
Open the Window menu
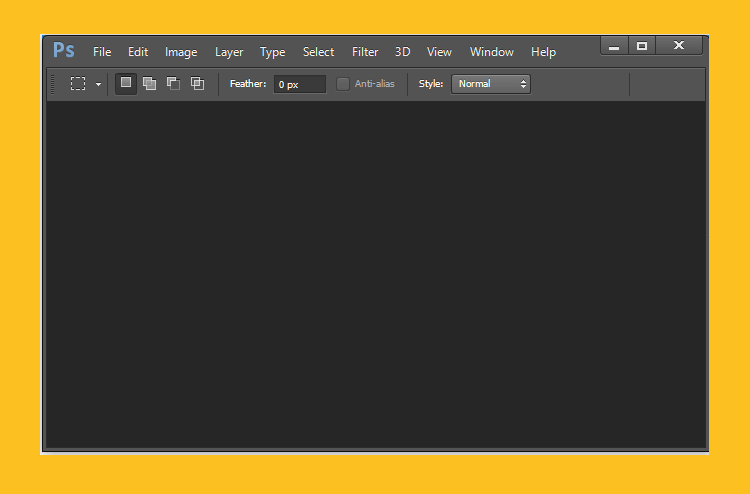[x=492, y=52]
